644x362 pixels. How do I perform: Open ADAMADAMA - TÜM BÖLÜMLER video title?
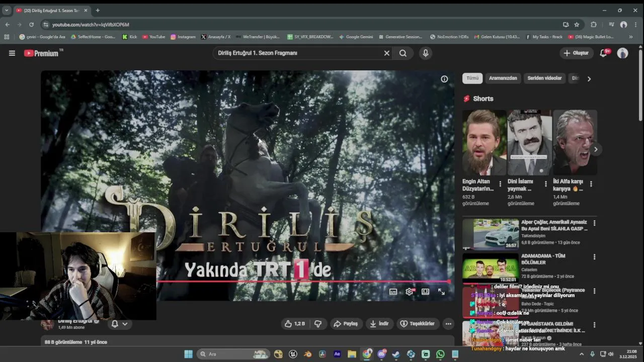[543, 259]
